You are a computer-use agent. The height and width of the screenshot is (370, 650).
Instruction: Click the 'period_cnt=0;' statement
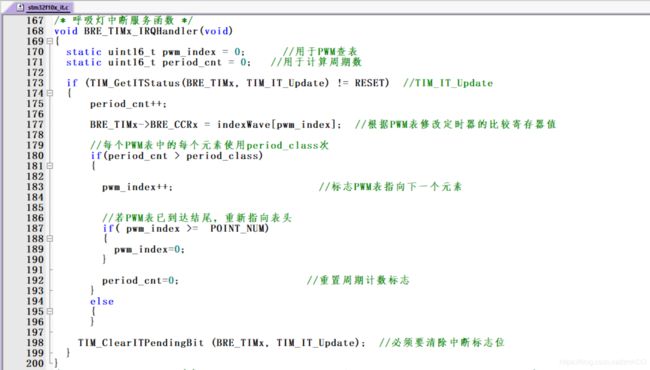pyautogui.click(x=140, y=281)
